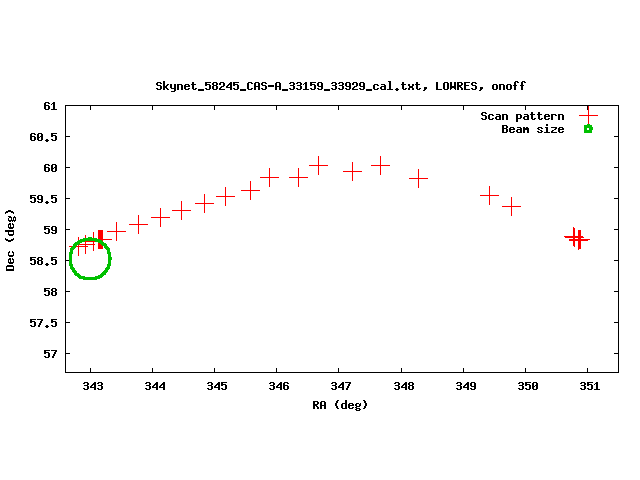
Task: Click the x-axis tick label 344
Action: point(155,386)
